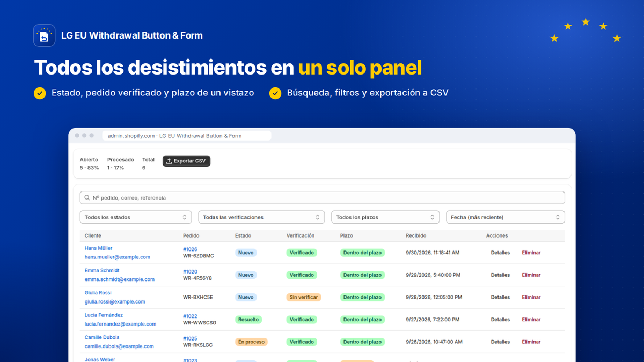Screen dimensions: 644x362
Task: Eliminar the Camille Dubois withdrawal
Action: (531, 342)
